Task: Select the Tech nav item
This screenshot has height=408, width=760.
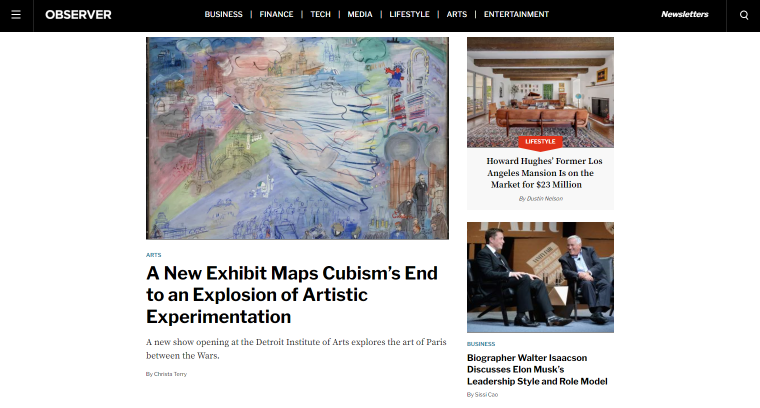Action: point(320,15)
